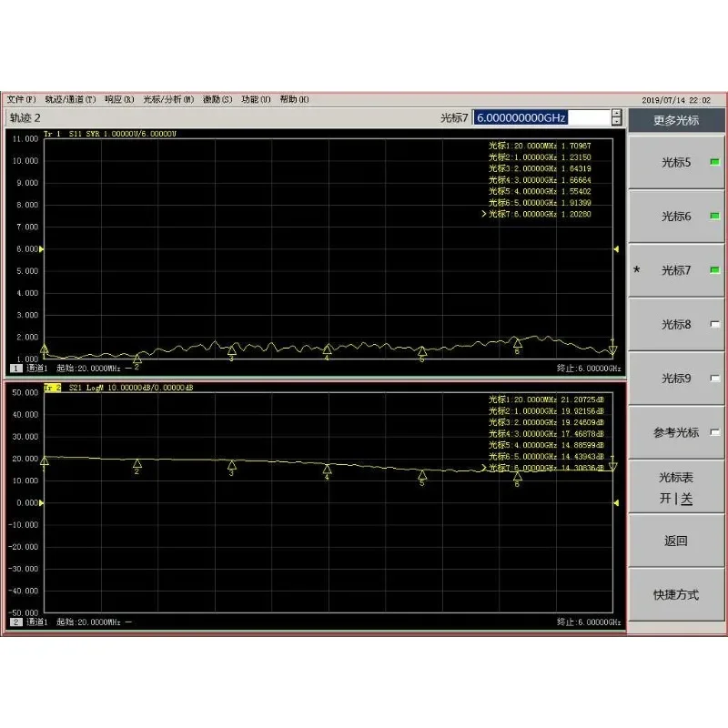Open the 文件(F) menu
The image size is (728, 728).
[21, 99]
